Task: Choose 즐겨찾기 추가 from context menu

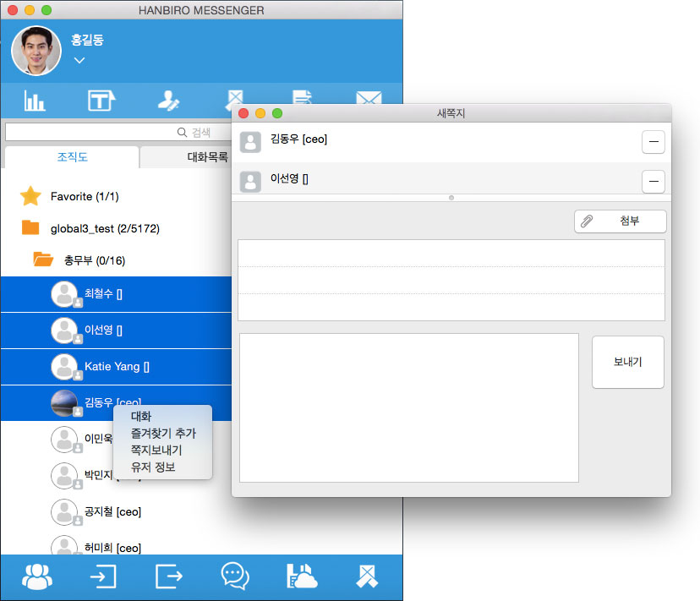Action: pyautogui.click(x=163, y=433)
